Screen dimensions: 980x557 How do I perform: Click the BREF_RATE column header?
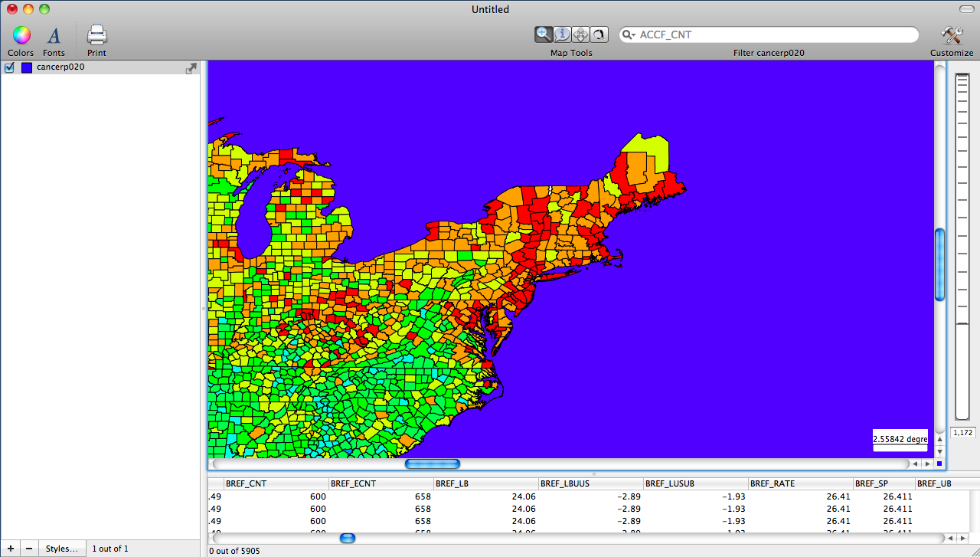[800, 483]
